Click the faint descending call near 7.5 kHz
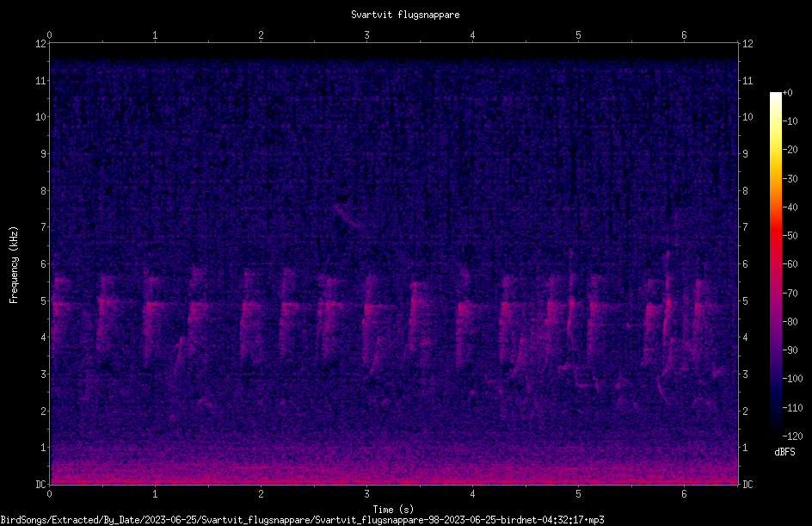The width and height of the screenshot is (812, 526). tap(348, 217)
